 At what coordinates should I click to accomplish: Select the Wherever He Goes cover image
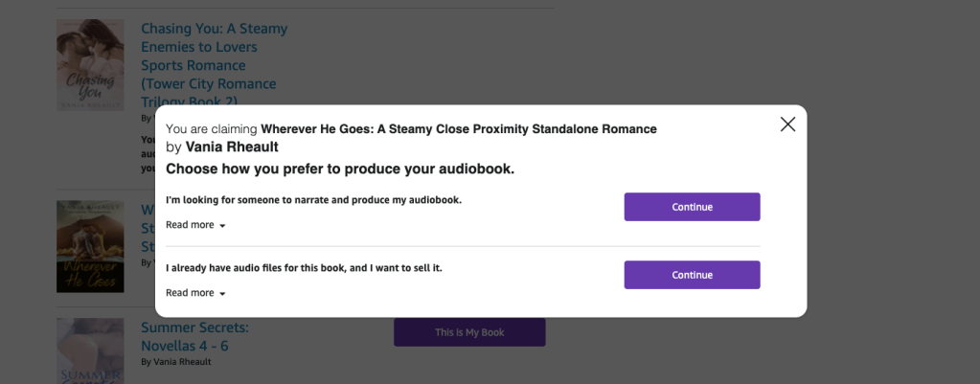coord(90,246)
